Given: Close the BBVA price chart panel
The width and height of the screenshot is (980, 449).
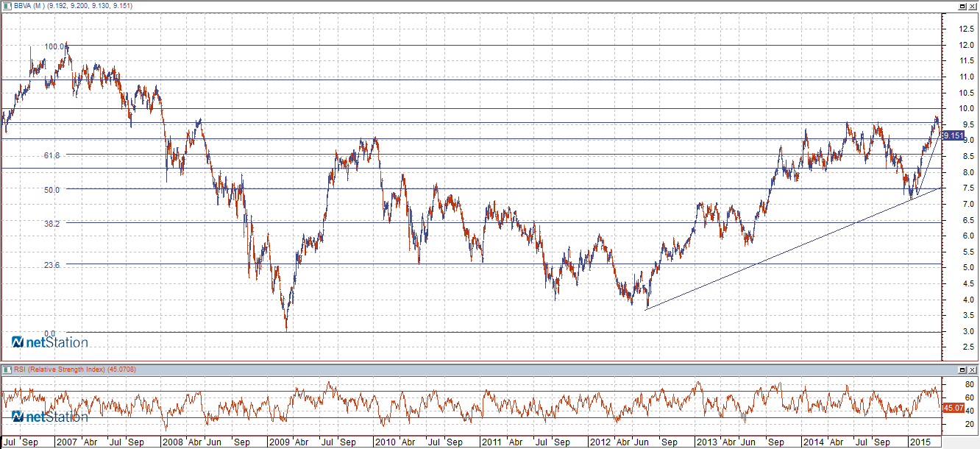Looking at the screenshot, I should tap(972, 5).
